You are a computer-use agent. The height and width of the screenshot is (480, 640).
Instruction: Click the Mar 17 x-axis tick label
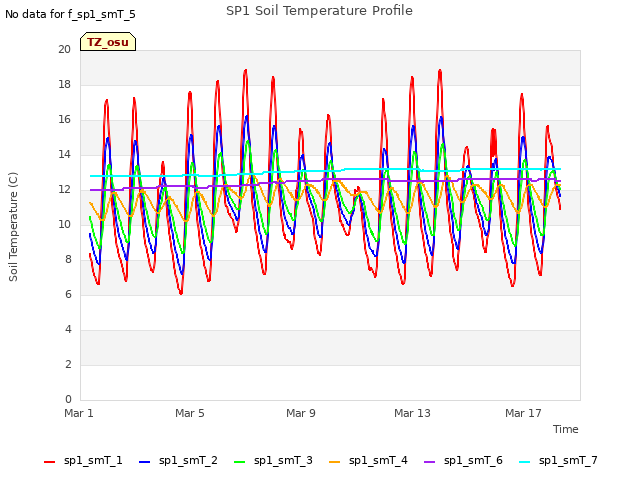pyautogui.click(x=523, y=413)
